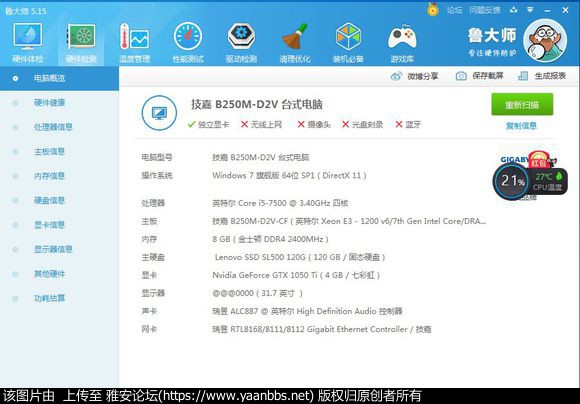The height and width of the screenshot is (404, 580).
Task: Click 保存截屏 to save screenshot
Action: point(479,76)
